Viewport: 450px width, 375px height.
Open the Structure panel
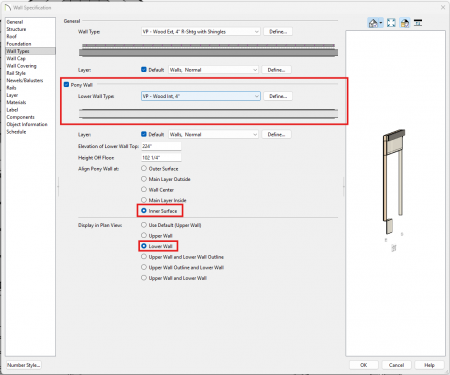point(16,29)
